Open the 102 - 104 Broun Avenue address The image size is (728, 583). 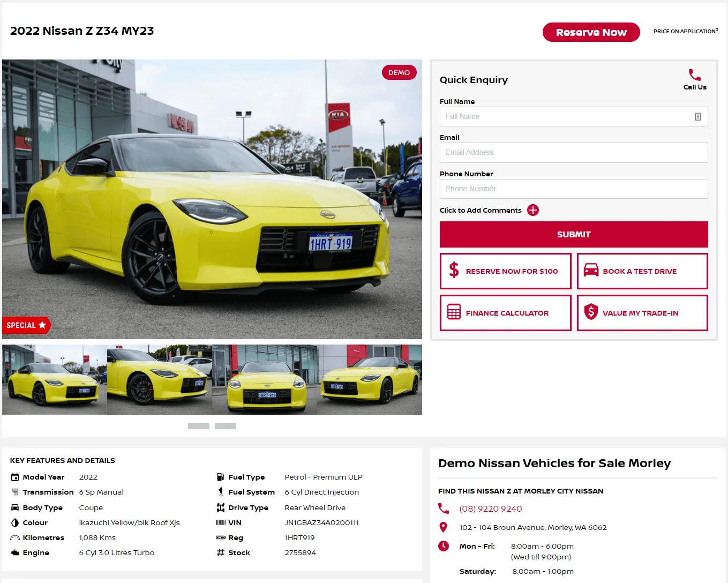tap(533, 527)
